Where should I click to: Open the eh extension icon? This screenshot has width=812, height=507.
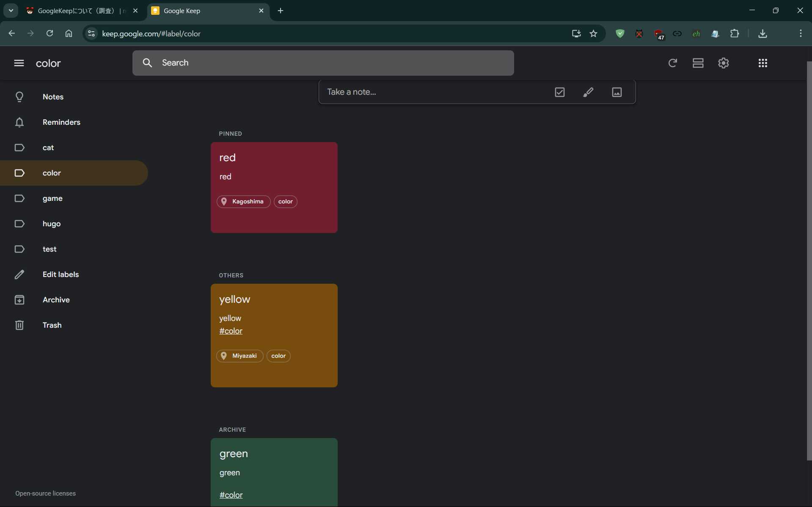(696, 33)
